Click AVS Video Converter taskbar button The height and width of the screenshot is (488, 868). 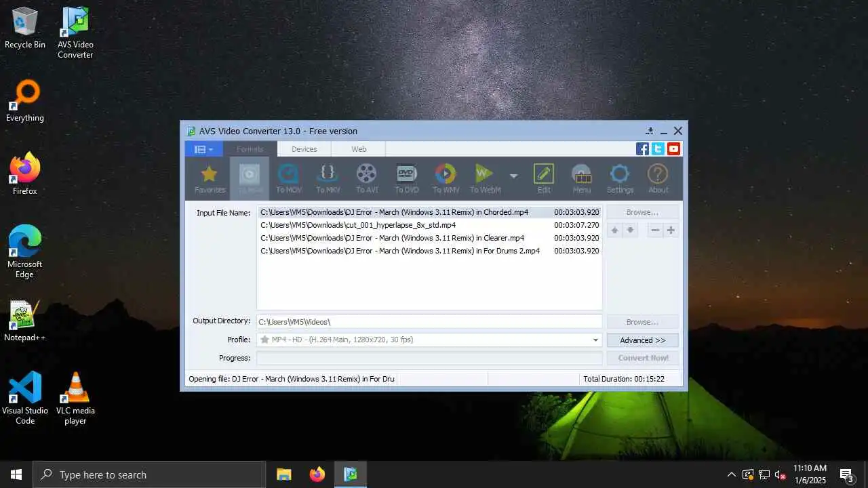click(x=351, y=474)
